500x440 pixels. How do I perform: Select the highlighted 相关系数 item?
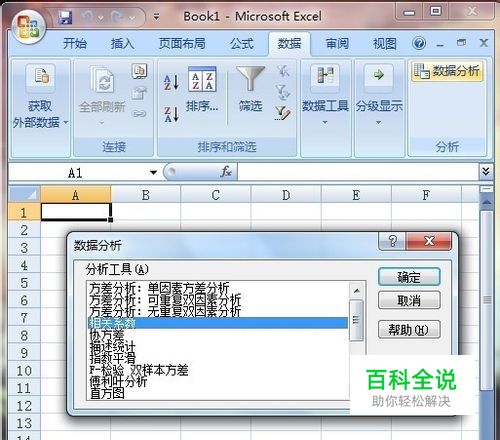click(x=218, y=323)
